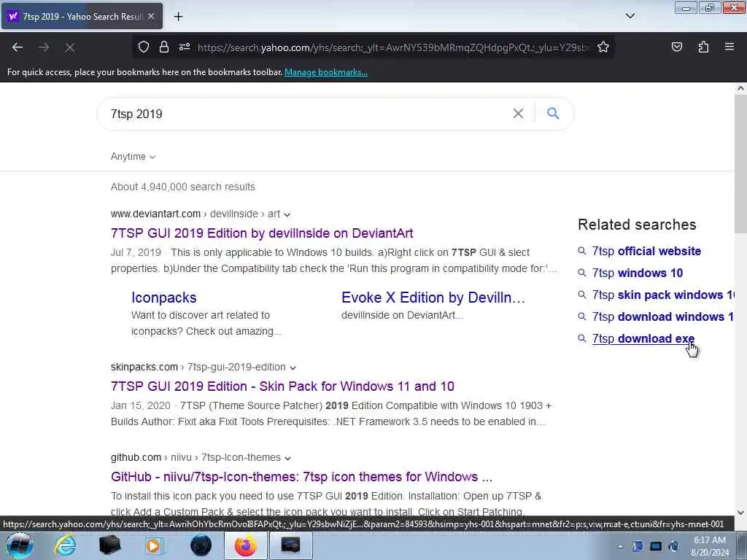The width and height of the screenshot is (747, 560).
Task: Open 7TSP GUI 2019 Edition Skin Pack result
Action: click(282, 386)
